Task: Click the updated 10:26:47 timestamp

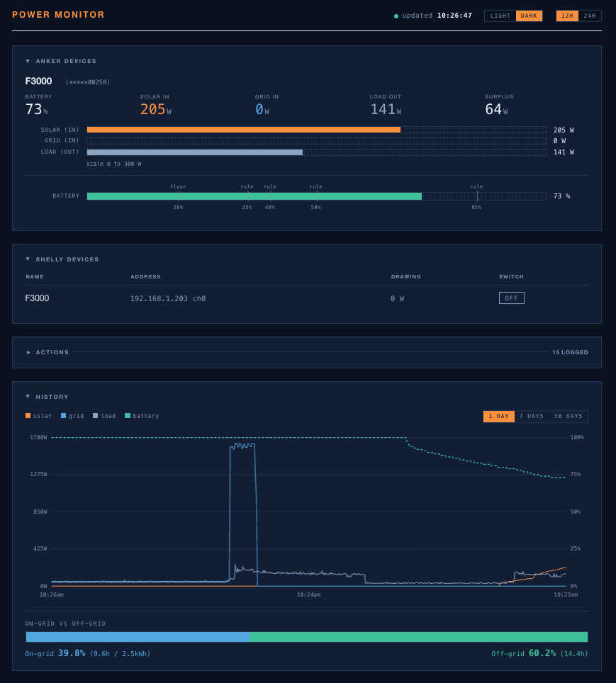Action: click(x=437, y=16)
